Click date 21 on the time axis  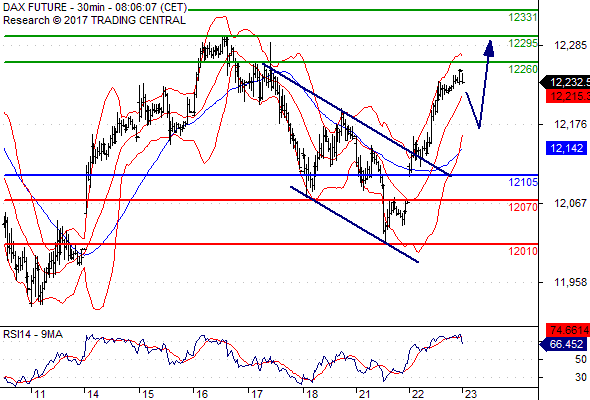coord(365,394)
